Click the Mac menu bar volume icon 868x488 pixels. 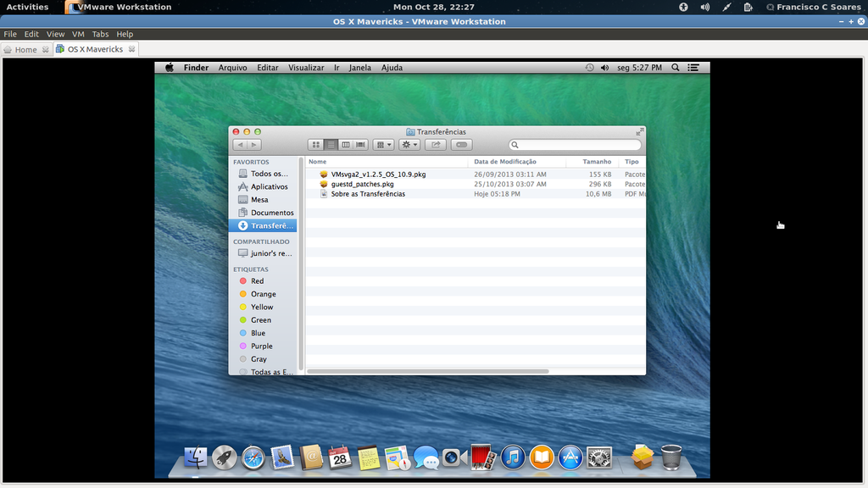[x=604, y=68]
